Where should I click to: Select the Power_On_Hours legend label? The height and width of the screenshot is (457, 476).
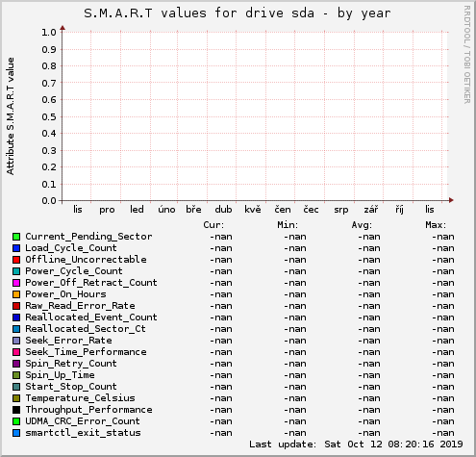coord(65,294)
